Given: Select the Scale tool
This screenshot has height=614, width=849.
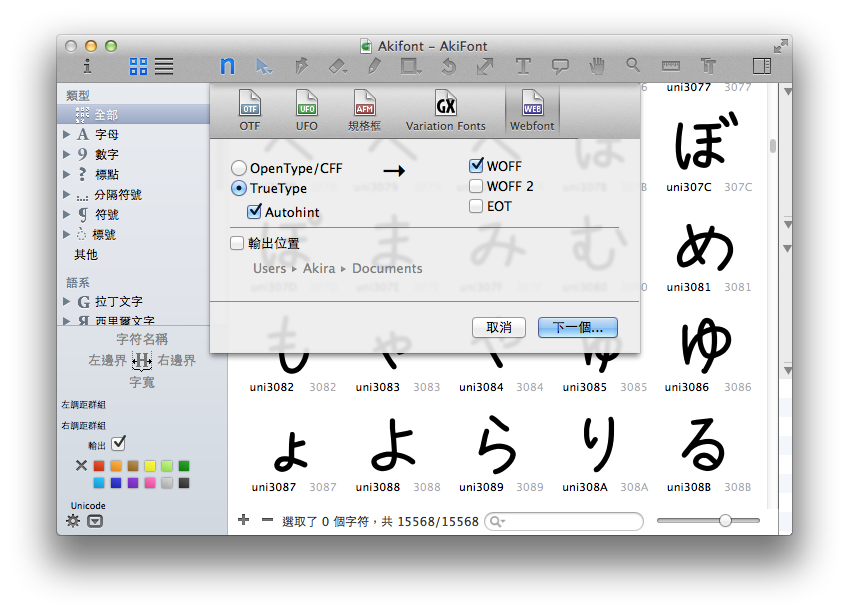Looking at the screenshot, I should click(485, 67).
